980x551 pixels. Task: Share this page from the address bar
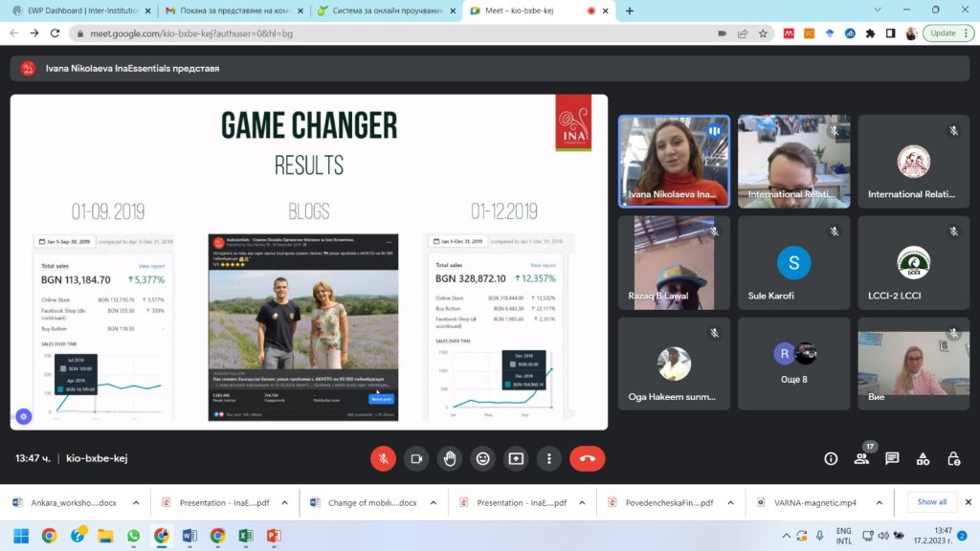pos(743,33)
